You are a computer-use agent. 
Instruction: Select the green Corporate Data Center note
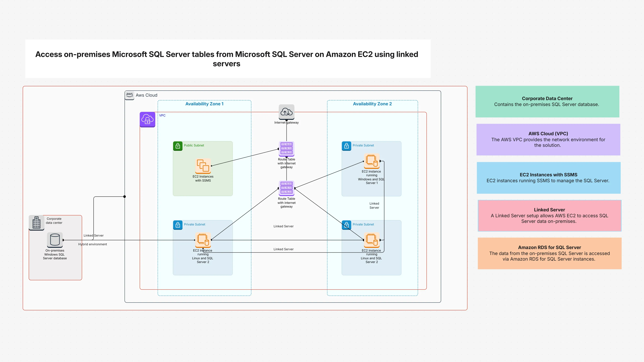coord(547,102)
